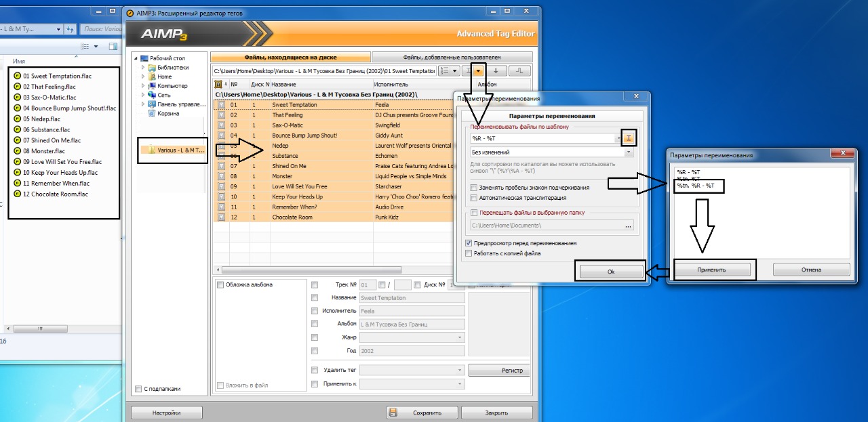Screen dimensions: 868x422
Task: Open the rename-by-template orange arrow dropdown
Action: [479, 70]
